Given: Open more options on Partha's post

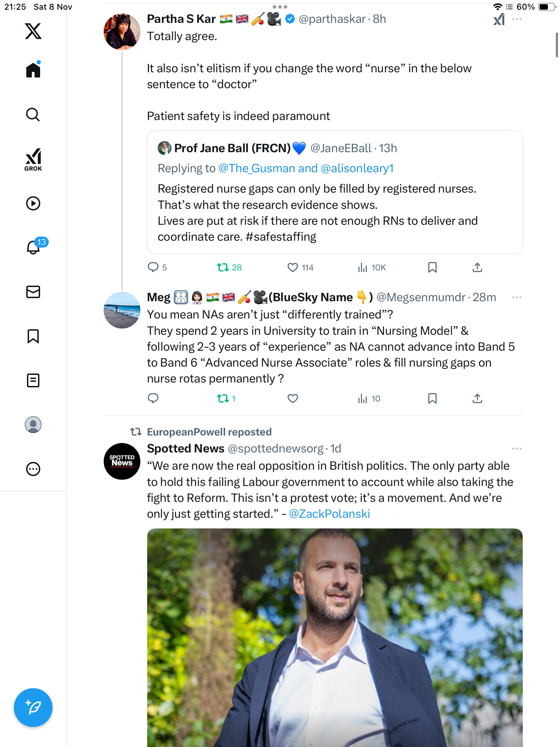Looking at the screenshot, I should [516, 19].
